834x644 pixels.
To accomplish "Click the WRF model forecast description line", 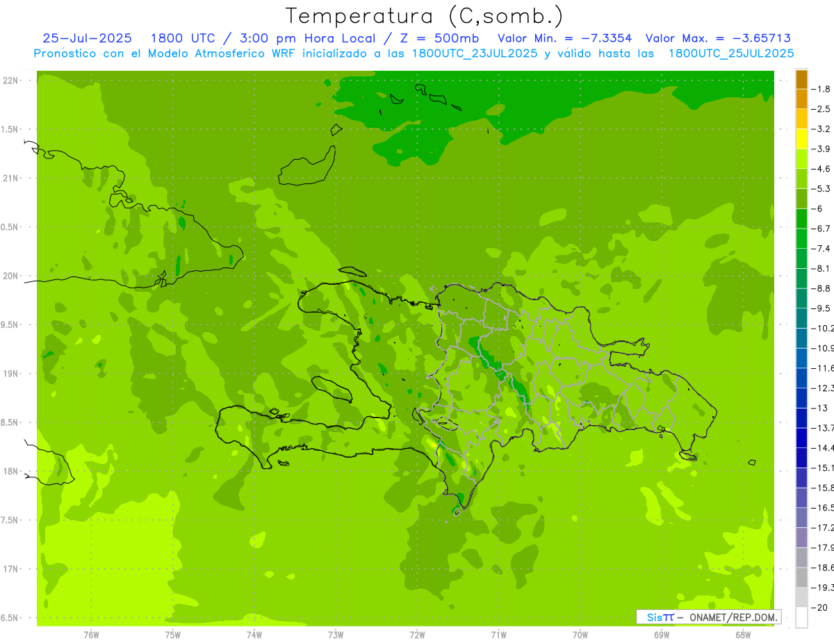I will click(414, 53).
